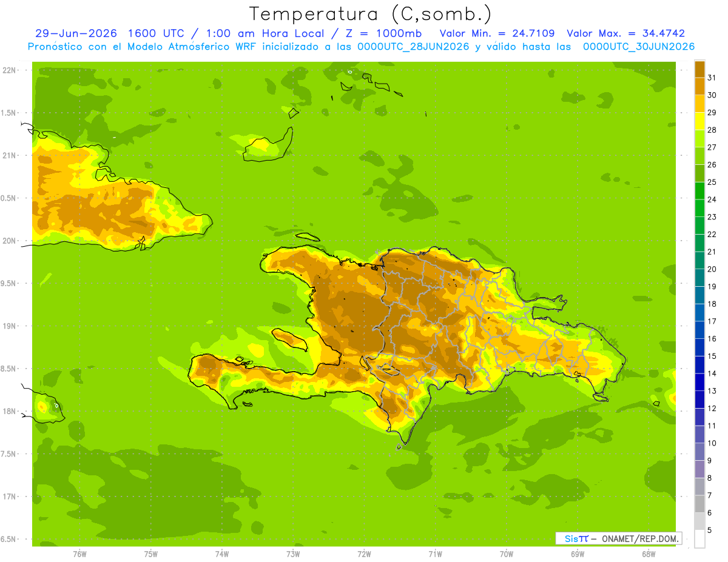Click the '72W' longitude label
This screenshot has width=728, height=562.
pos(364,554)
